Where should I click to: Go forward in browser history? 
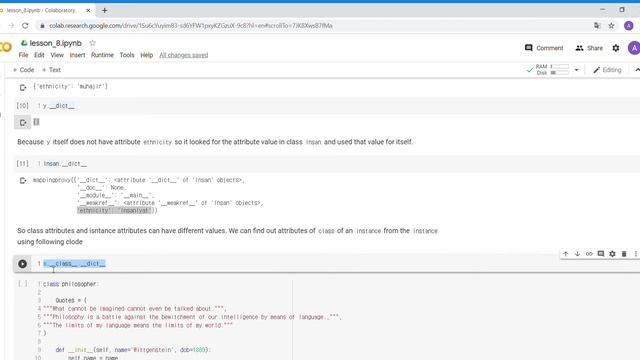pyautogui.click(x=11, y=25)
